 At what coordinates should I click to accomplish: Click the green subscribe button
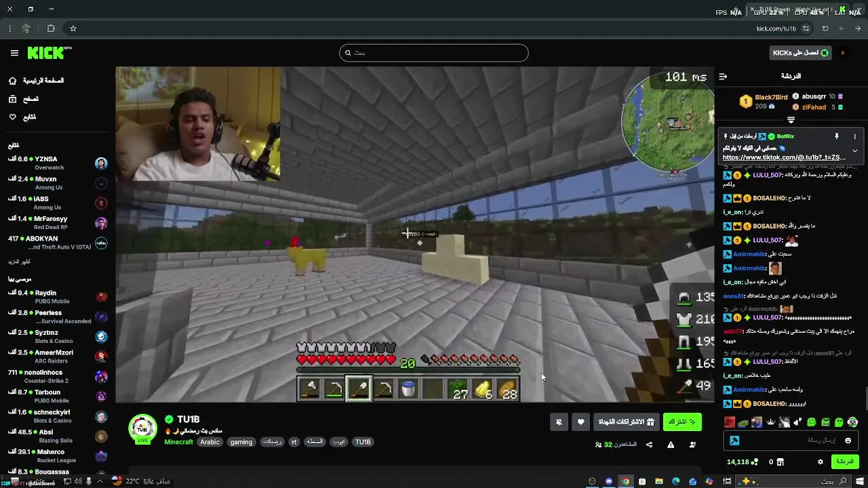682,422
